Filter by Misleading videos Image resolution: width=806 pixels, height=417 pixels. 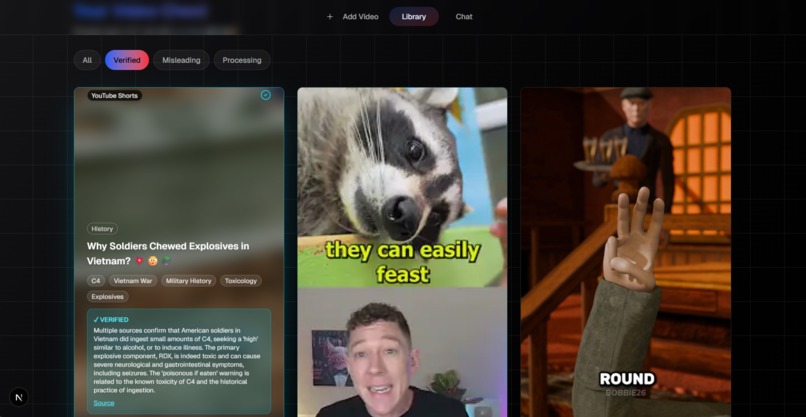(181, 60)
